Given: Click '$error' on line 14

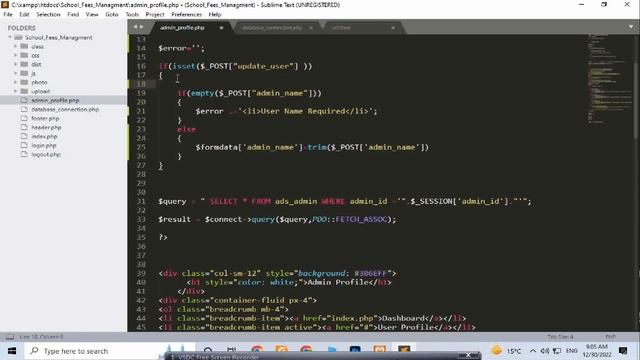Looking at the screenshot, I should [172, 48].
